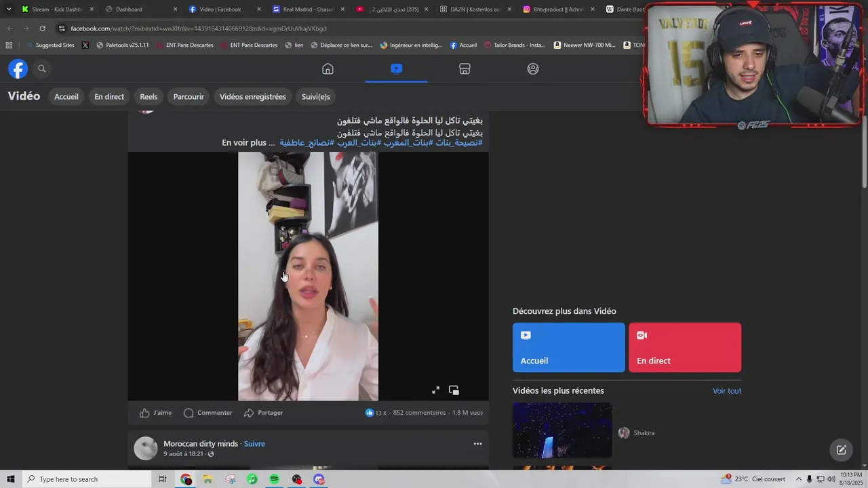Screen dimensions: 868x488
Task: Click the volume speaker tray icon
Action: pyautogui.click(x=831, y=479)
